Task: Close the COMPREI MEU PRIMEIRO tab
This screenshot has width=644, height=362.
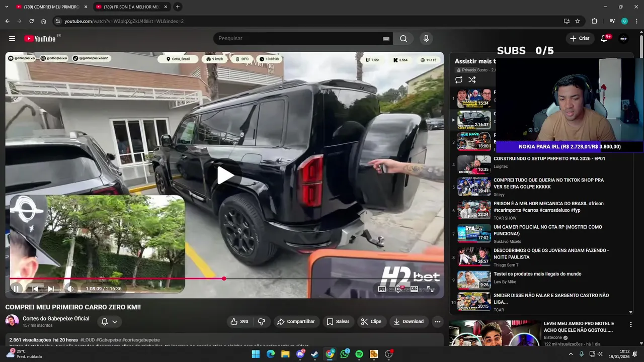Action: 86,7
